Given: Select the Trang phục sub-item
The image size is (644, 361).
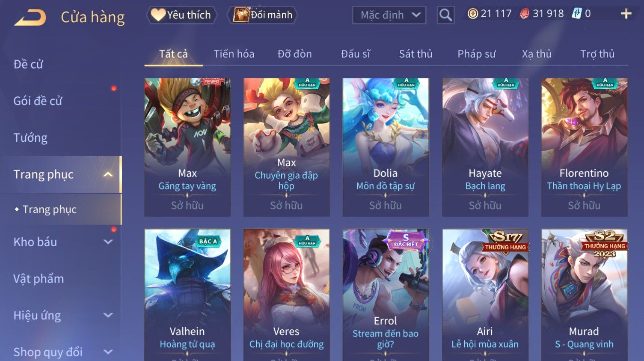Looking at the screenshot, I should tap(50, 209).
